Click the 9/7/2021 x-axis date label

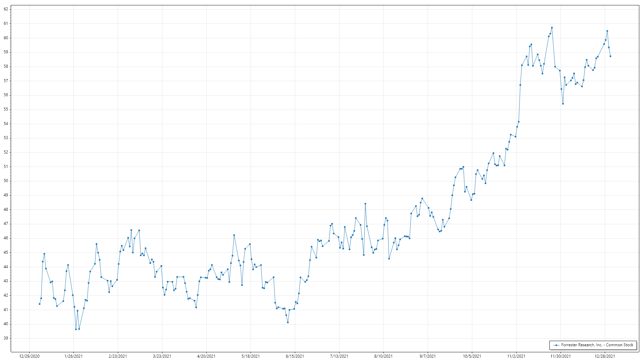(x=428, y=356)
